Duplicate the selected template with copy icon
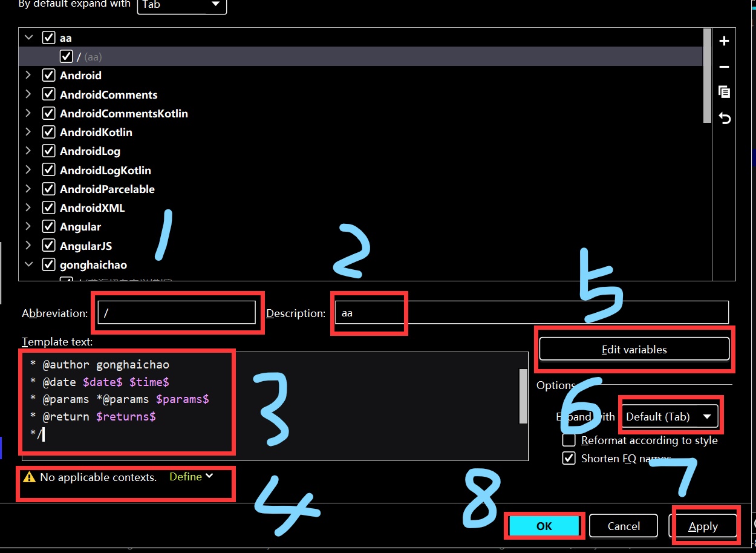This screenshot has width=756, height=553. pyautogui.click(x=724, y=92)
